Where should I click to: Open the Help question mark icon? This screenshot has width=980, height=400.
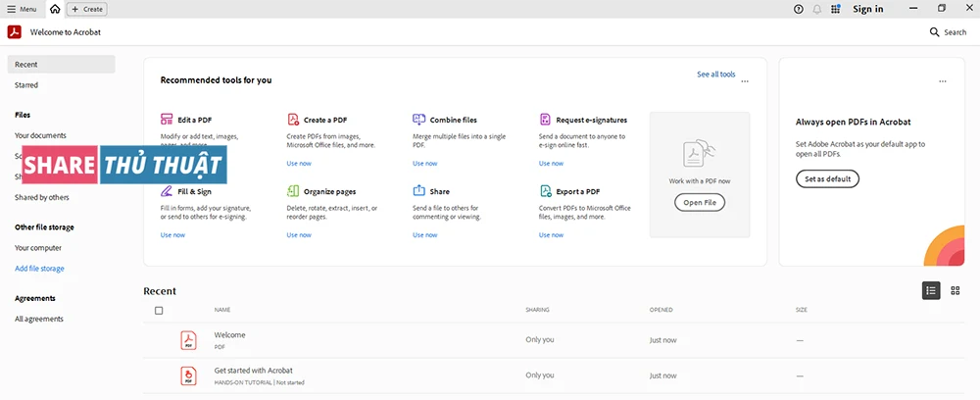click(x=799, y=9)
